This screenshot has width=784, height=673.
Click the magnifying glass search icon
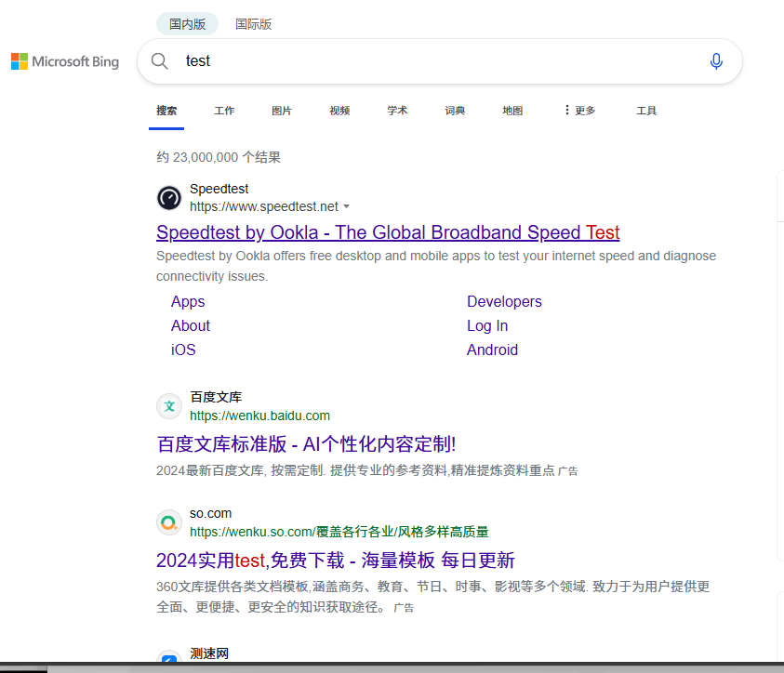160,61
